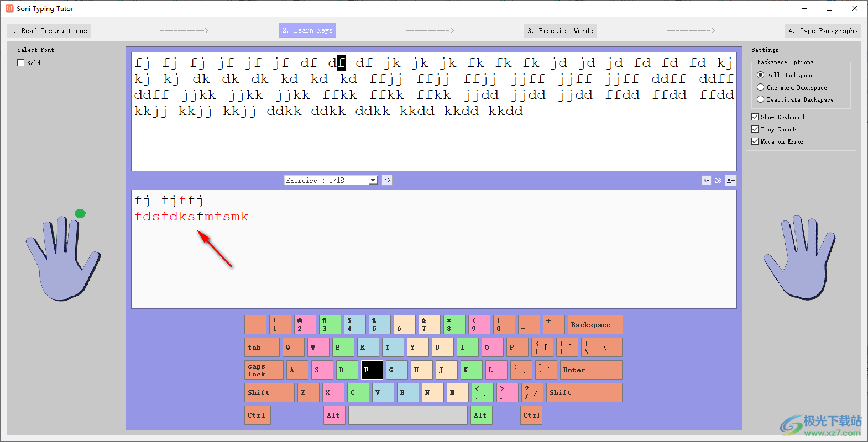
Task: Switch to Learn Keys tab
Action: pos(307,30)
